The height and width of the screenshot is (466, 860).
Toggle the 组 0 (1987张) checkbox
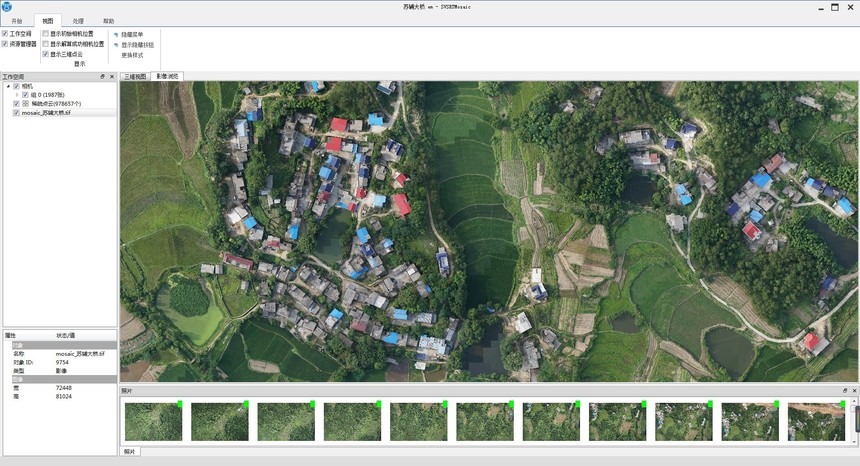[x=25, y=95]
